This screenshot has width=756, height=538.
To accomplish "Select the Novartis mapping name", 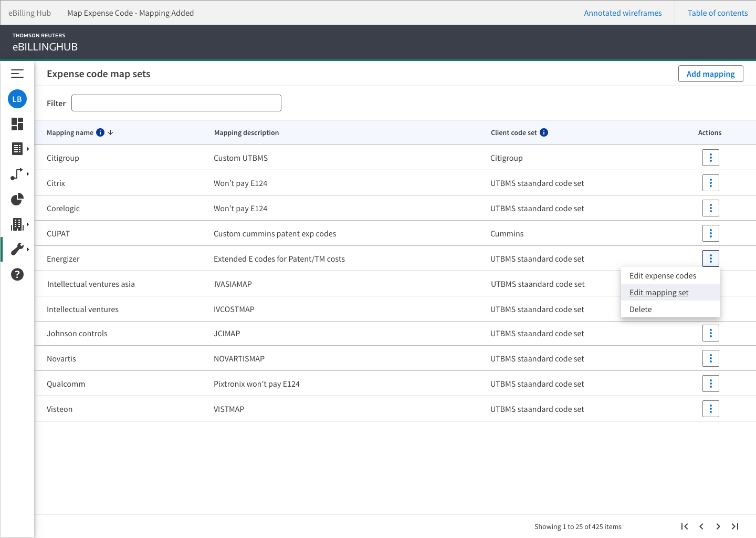I will click(61, 358).
